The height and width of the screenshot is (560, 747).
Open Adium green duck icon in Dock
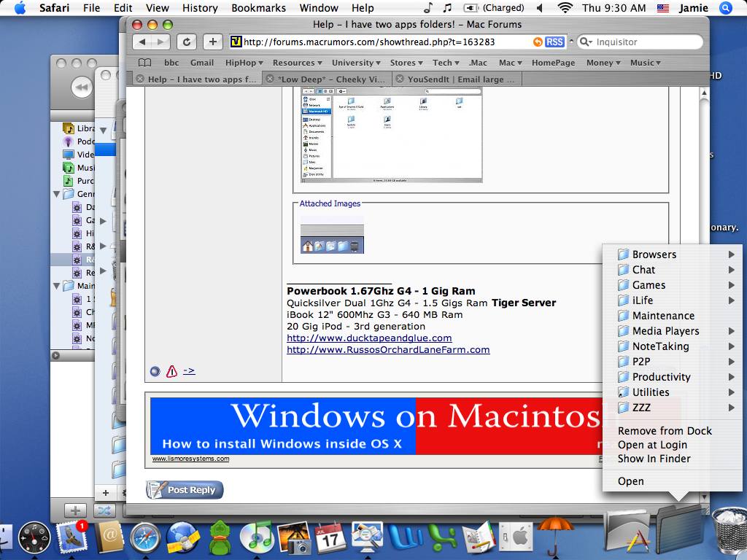[x=221, y=538]
